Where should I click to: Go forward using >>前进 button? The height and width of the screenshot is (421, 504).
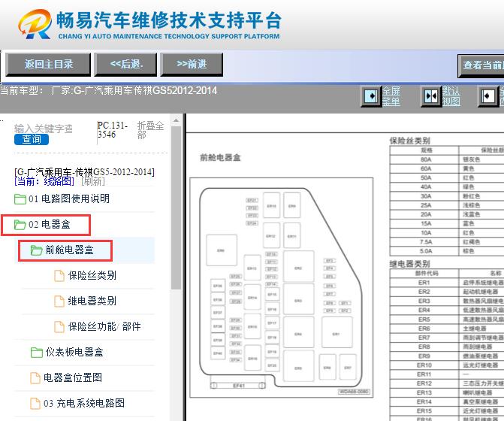pyautogui.click(x=192, y=65)
